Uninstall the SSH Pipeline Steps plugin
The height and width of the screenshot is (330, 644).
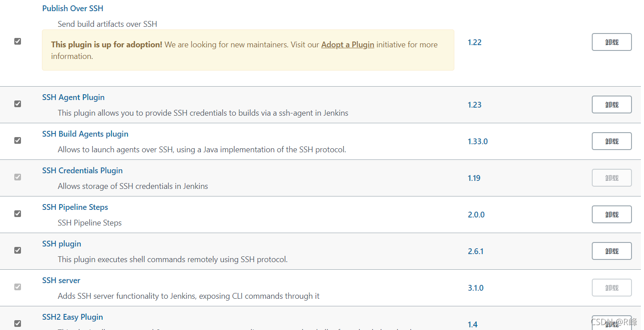click(x=612, y=214)
